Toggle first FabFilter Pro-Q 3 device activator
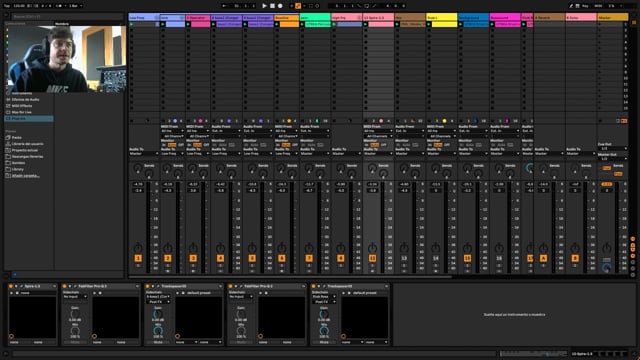The image size is (640, 360). point(64,287)
